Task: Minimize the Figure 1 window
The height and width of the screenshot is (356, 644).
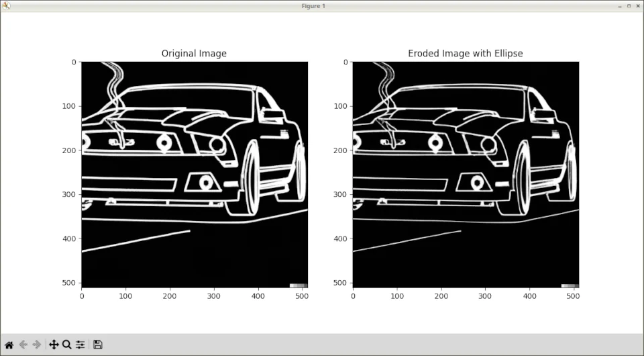Action: [x=620, y=6]
